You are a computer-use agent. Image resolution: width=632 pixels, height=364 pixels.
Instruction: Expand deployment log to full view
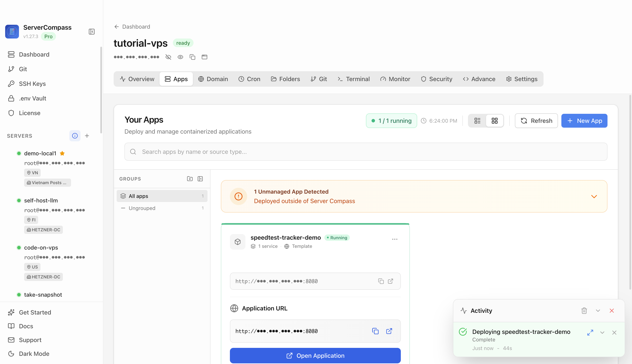(x=590, y=333)
